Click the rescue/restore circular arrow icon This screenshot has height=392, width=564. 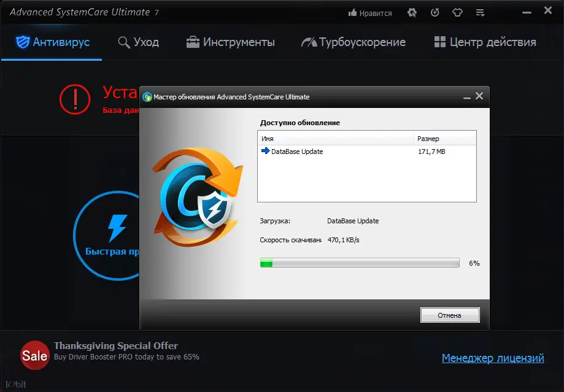[x=435, y=13]
